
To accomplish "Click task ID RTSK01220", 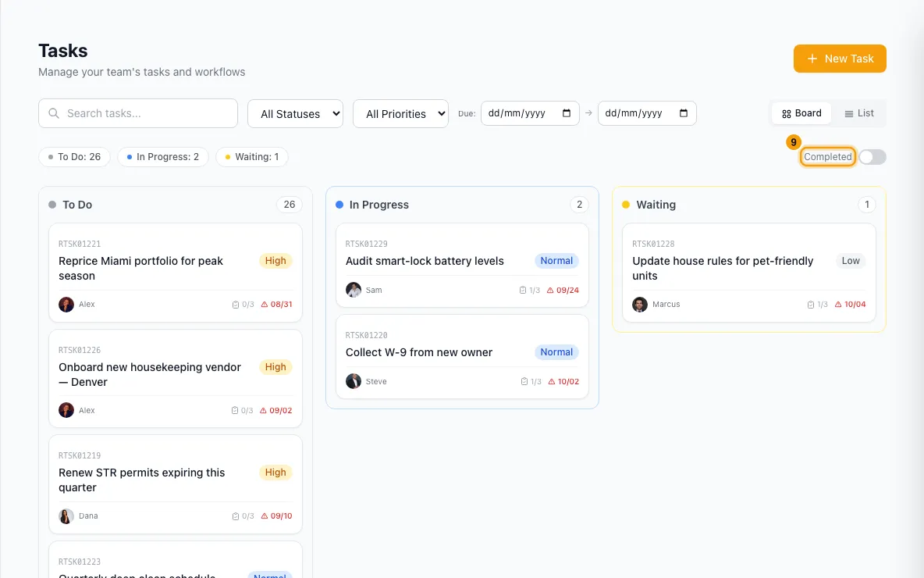I will 367,335.
